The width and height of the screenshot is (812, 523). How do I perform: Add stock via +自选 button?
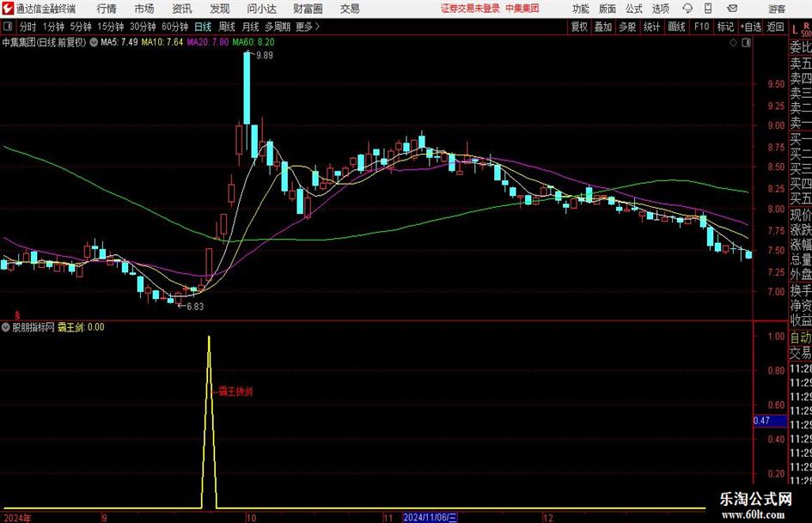coord(750,27)
